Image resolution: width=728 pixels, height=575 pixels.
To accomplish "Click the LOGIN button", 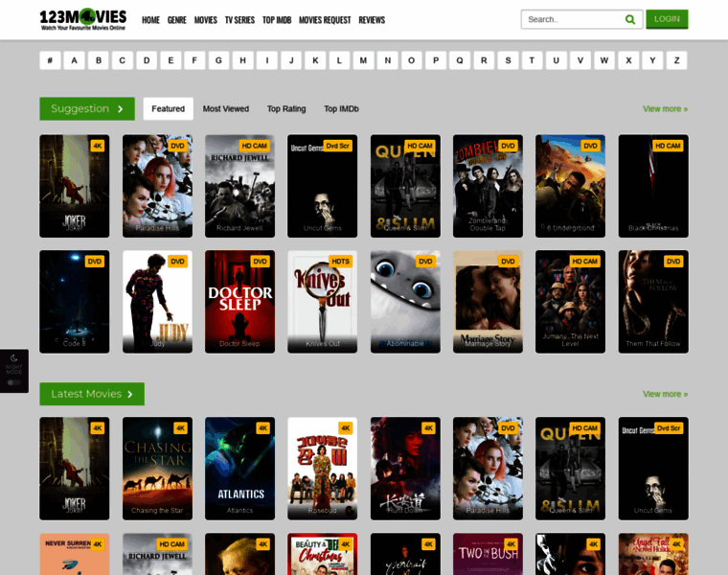I will pyautogui.click(x=667, y=19).
